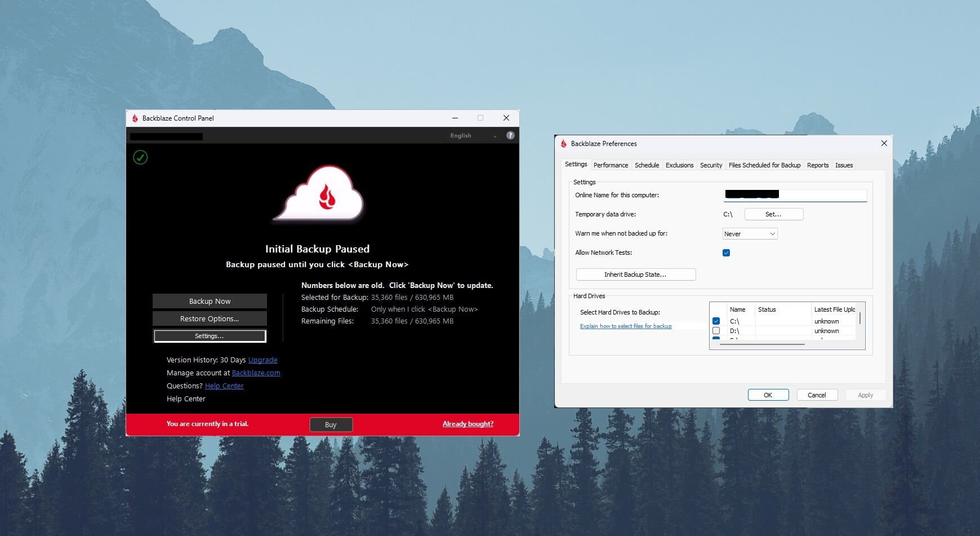Click 'You are currently in a trial.' text
The image size is (980, 536).
[x=207, y=424]
